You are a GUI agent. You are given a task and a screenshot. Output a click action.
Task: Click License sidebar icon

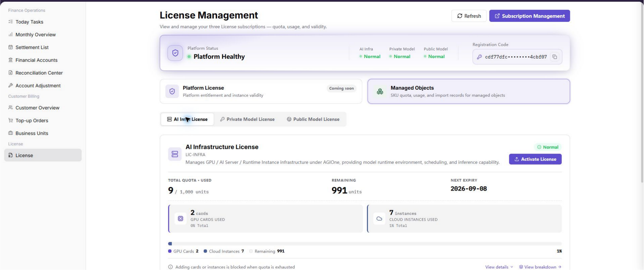tap(10, 155)
